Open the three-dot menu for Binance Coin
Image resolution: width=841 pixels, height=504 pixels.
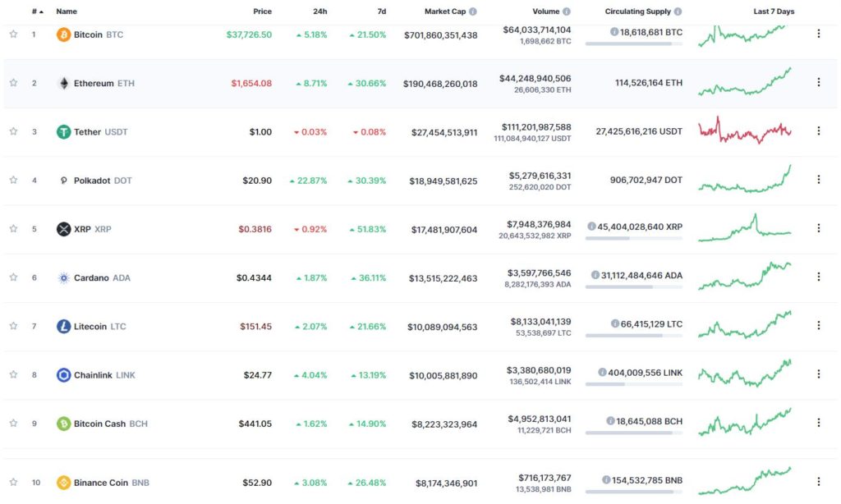(819, 482)
